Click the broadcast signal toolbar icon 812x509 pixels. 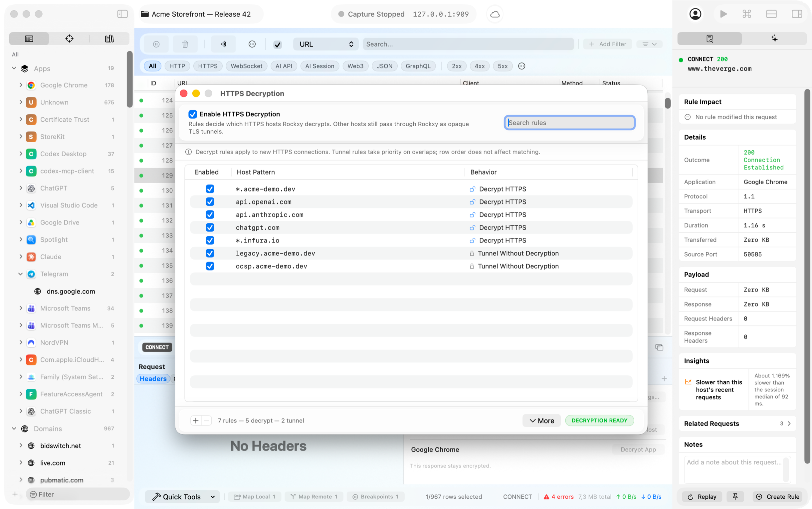[x=223, y=44]
